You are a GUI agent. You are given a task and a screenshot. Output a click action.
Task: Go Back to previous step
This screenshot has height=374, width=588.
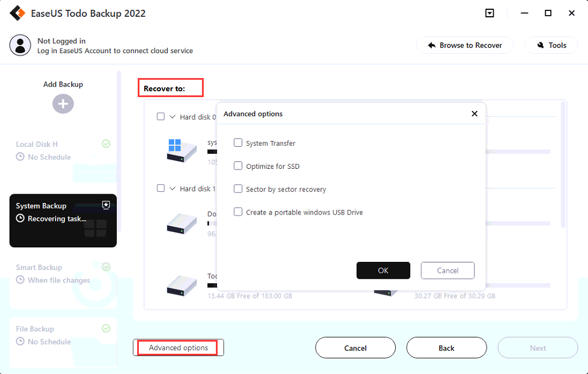click(x=447, y=348)
